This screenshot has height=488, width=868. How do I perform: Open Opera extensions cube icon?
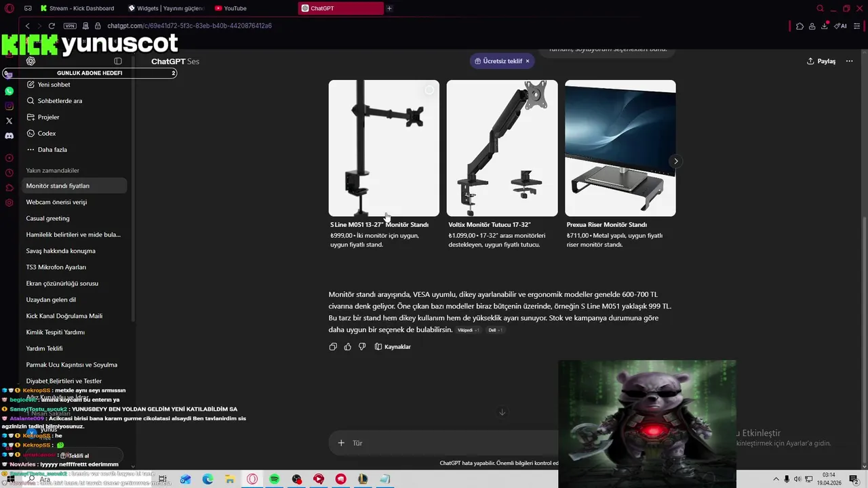[800, 26]
